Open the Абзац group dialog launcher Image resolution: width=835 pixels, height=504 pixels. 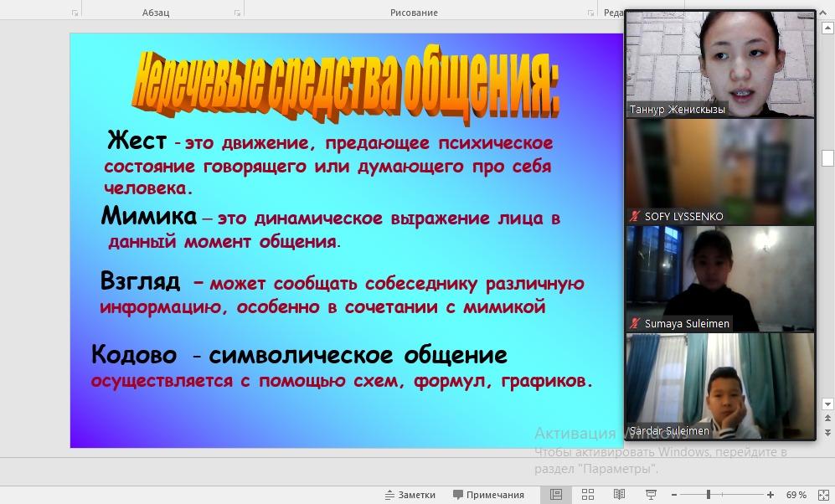[x=238, y=13]
